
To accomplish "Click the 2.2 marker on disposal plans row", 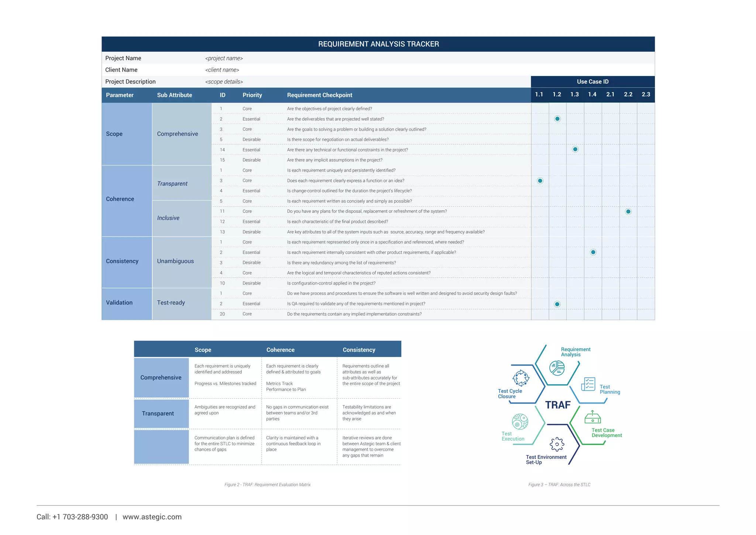I will pos(628,212).
